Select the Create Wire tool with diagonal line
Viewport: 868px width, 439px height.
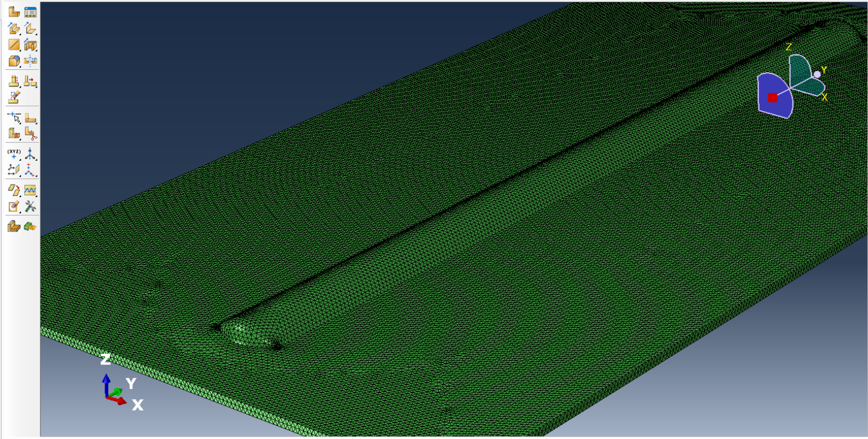[14, 44]
